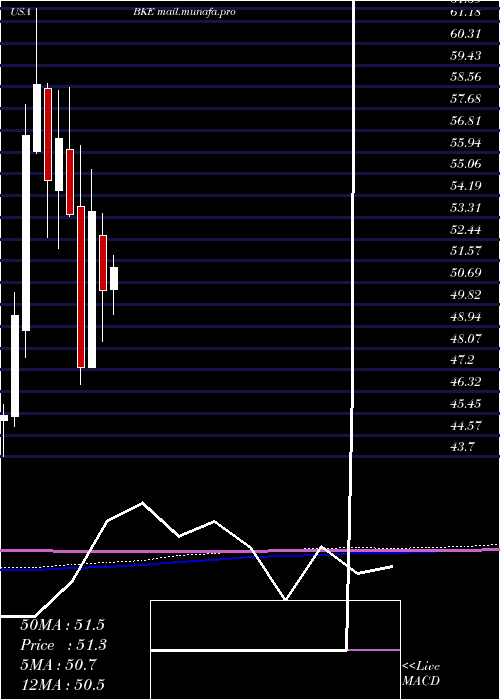Click the 'USA' label at top left

click(x=21, y=12)
